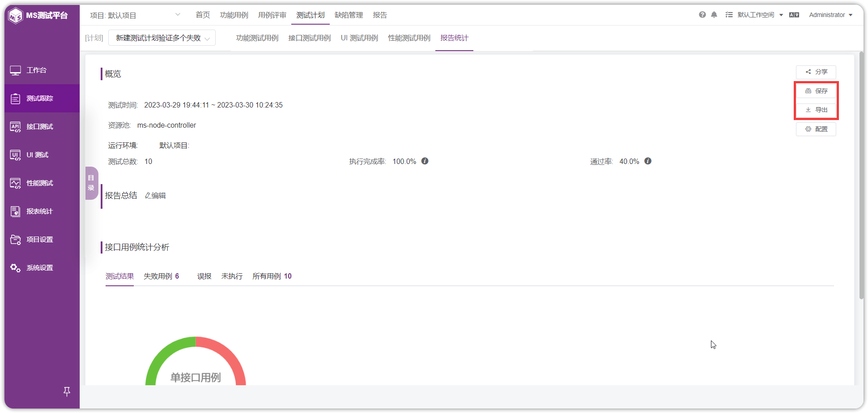Open the task list icon in header
This screenshot has height=413, width=868.
(729, 15)
